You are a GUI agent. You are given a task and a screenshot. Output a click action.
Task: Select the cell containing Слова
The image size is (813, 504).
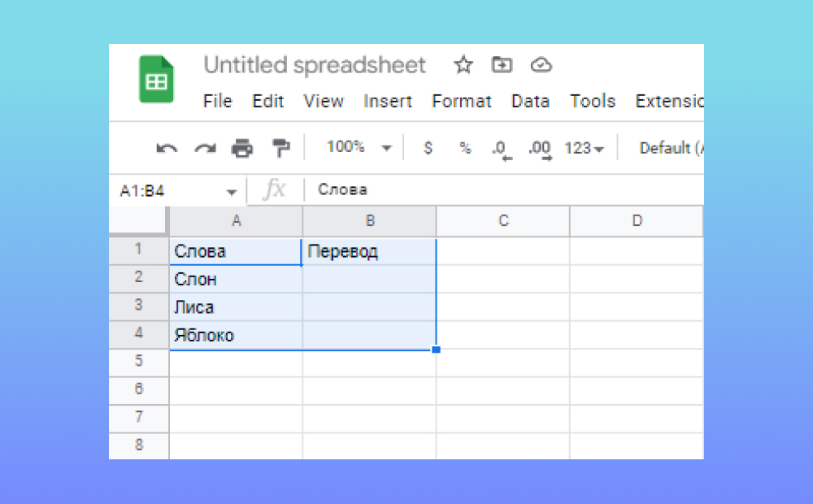click(236, 251)
